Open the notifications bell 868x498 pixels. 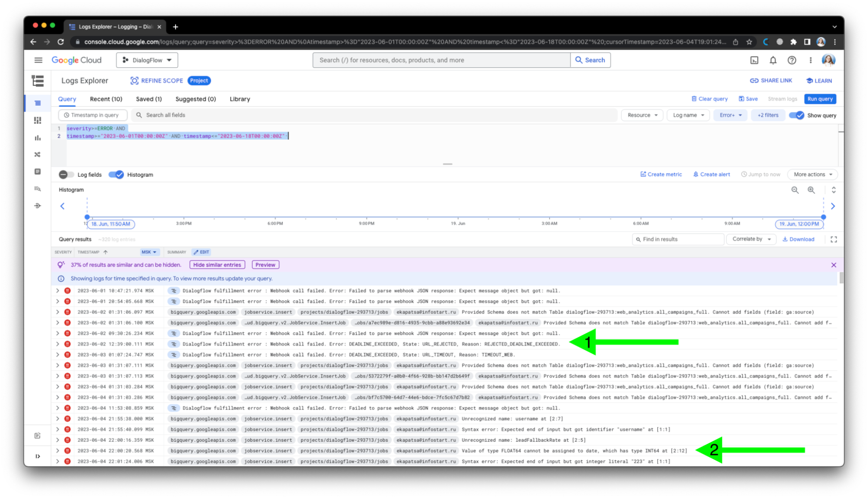click(x=773, y=60)
